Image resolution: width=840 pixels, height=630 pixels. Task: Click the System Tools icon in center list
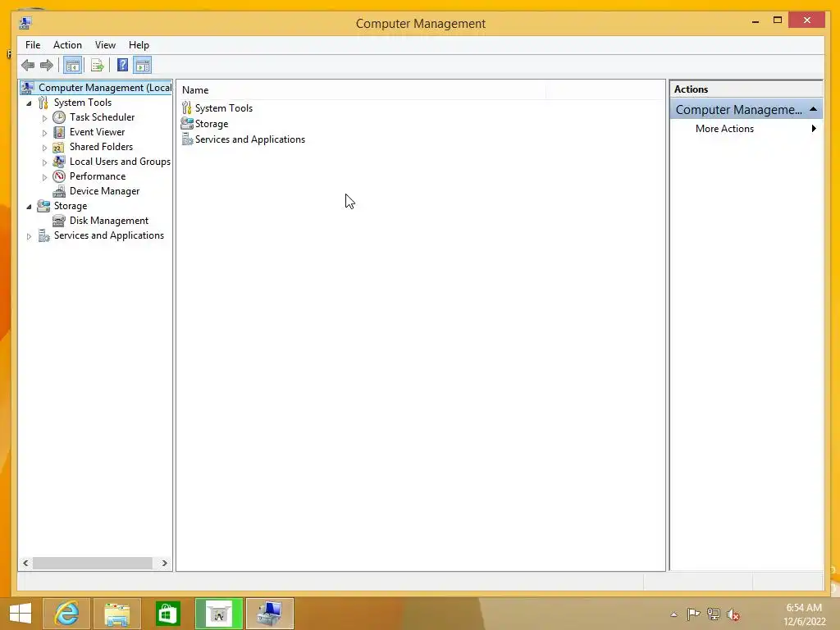click(186, 108)
